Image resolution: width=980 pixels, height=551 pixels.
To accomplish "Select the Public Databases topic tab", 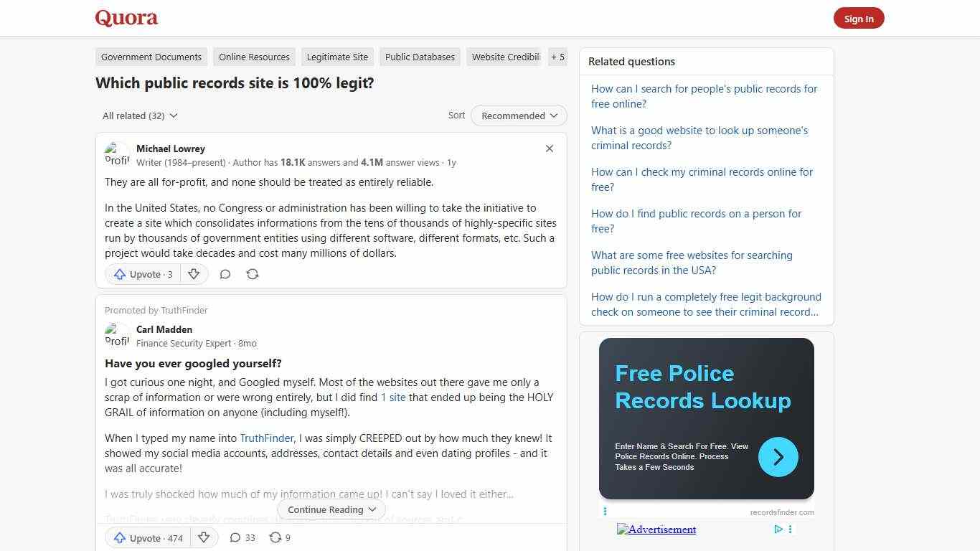I will (420, 57).
